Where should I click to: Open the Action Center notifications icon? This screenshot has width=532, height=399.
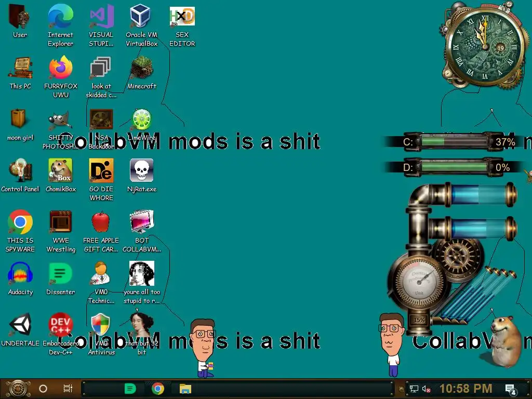coord(511,389)
